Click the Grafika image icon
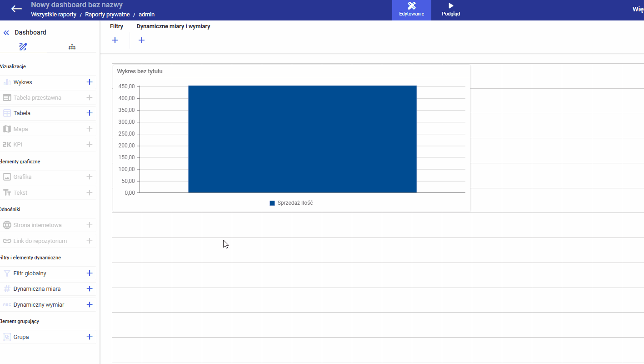644x364 pixels. tap(7, 177)
